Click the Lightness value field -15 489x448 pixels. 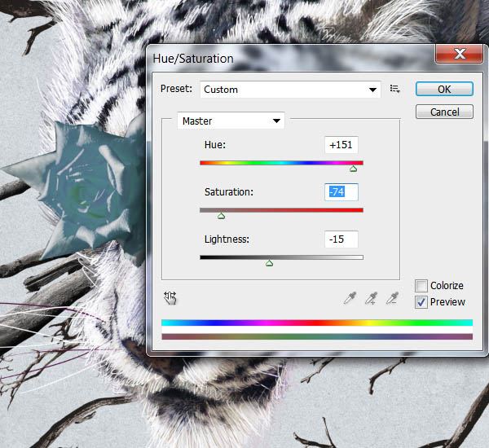coord(341,239)
